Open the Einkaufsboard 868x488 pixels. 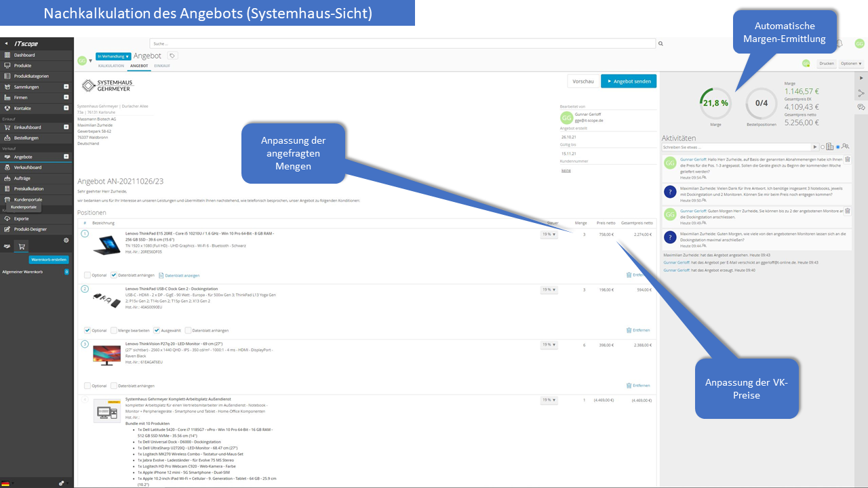[x=34, y=127]
